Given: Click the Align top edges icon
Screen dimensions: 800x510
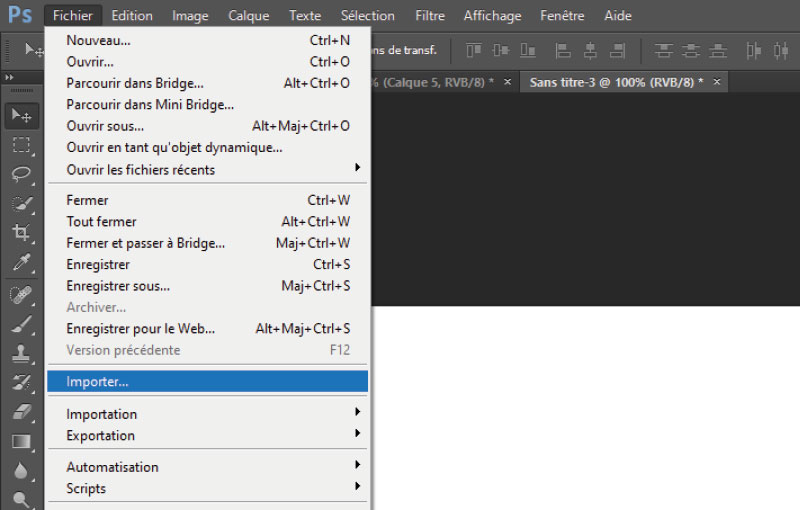Looking at the screenshot, I should pyautogui.click(x=474, y=50).
